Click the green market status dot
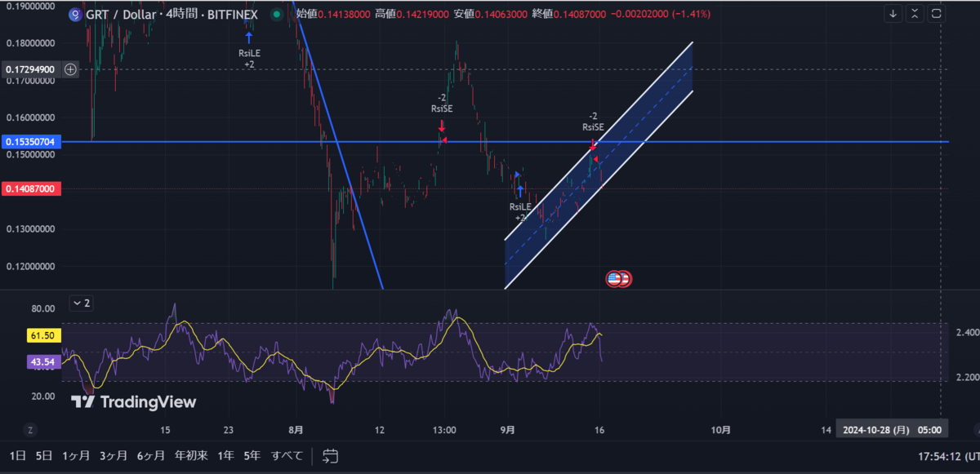Viewport: 980px width, 474px height. point(277,15)
